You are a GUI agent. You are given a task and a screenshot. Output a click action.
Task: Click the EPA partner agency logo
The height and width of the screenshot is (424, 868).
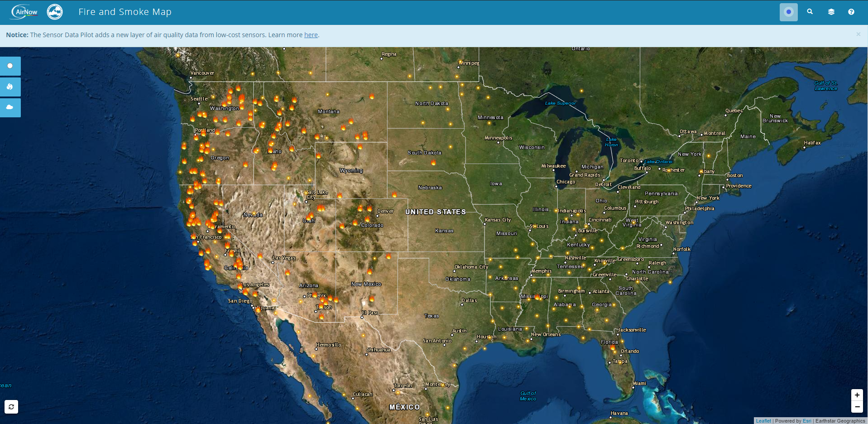(55, 12)
